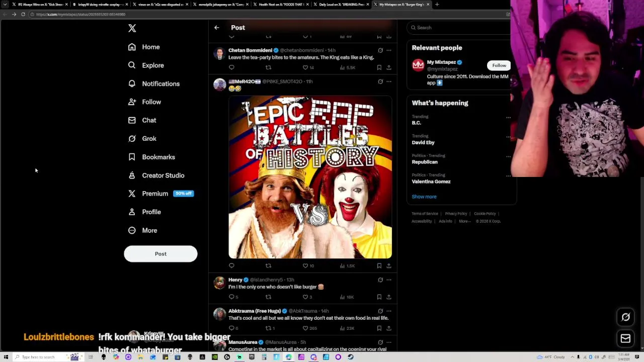Screen dimensions: 644x362
Task: Bookmark Henry's burger post
Action: [379, 297]
